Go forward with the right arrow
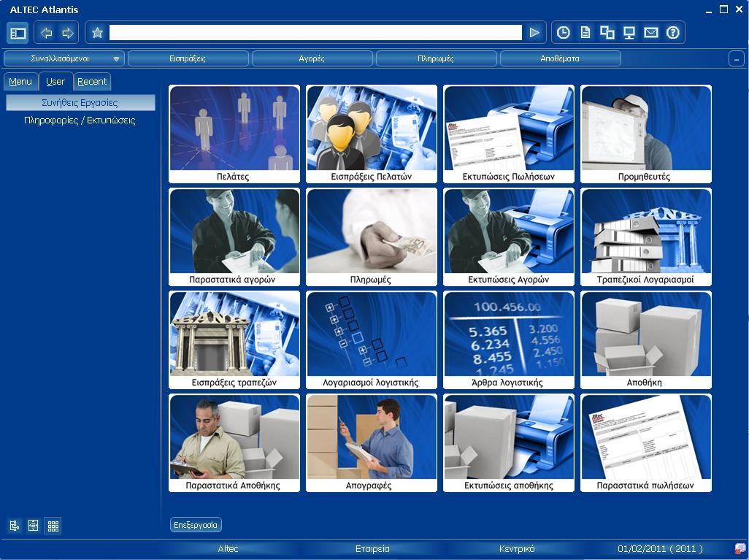 click(68, 33)
